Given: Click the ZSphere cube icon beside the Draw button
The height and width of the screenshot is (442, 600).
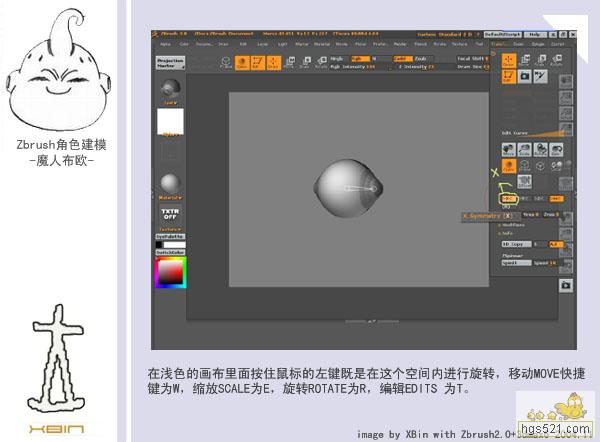Looking at the screenshot, I should tap(226, 62).
